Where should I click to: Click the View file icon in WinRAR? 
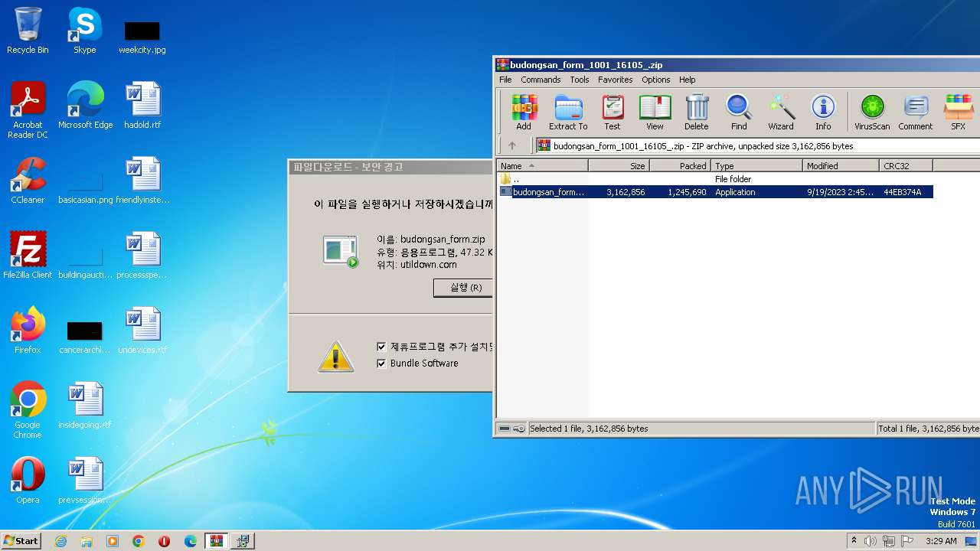point(655,112)
